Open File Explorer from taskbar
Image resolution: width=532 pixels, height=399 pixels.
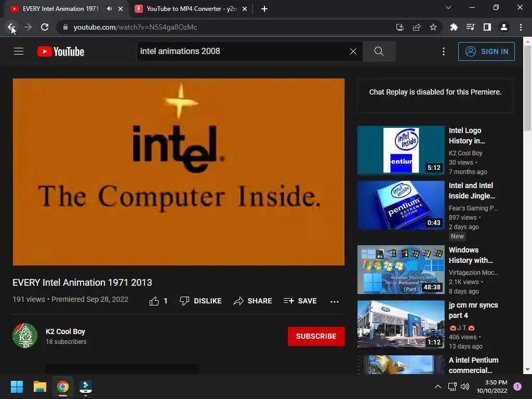[39, 387]
